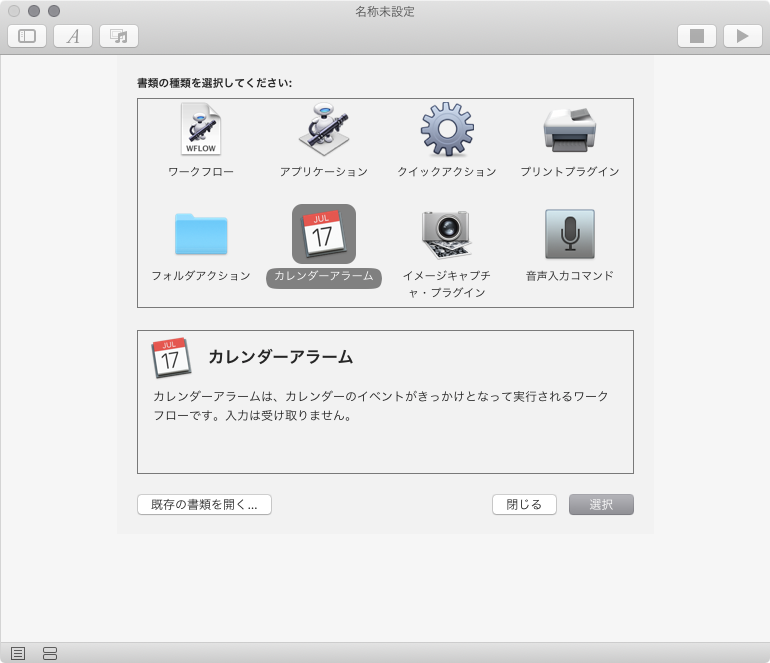Image resolution: width=770 pixels, height=663 pixels.
Task: Click the 音声入力コマンド label text
Action: coord(570,276)
